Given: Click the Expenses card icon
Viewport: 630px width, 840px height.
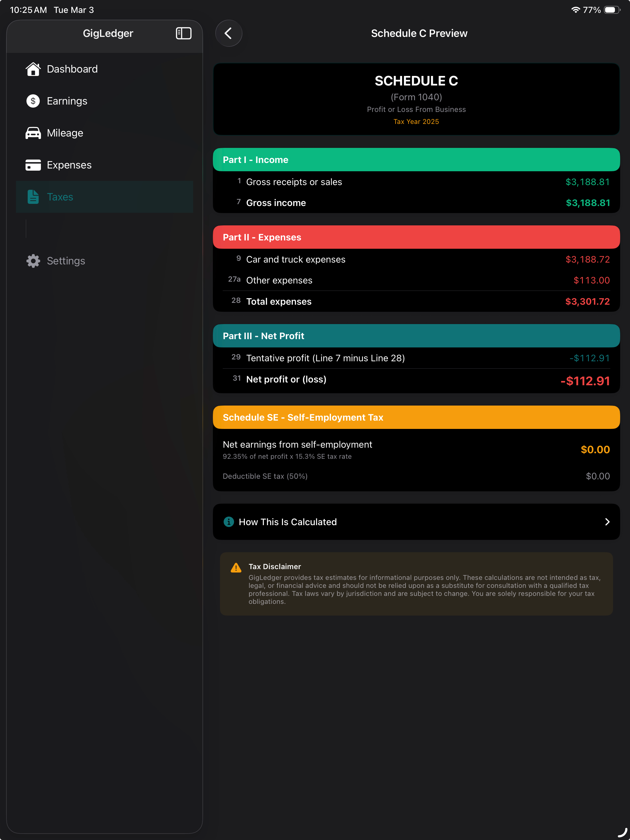Looking at the screenshot, I should [x=33, y=165].
